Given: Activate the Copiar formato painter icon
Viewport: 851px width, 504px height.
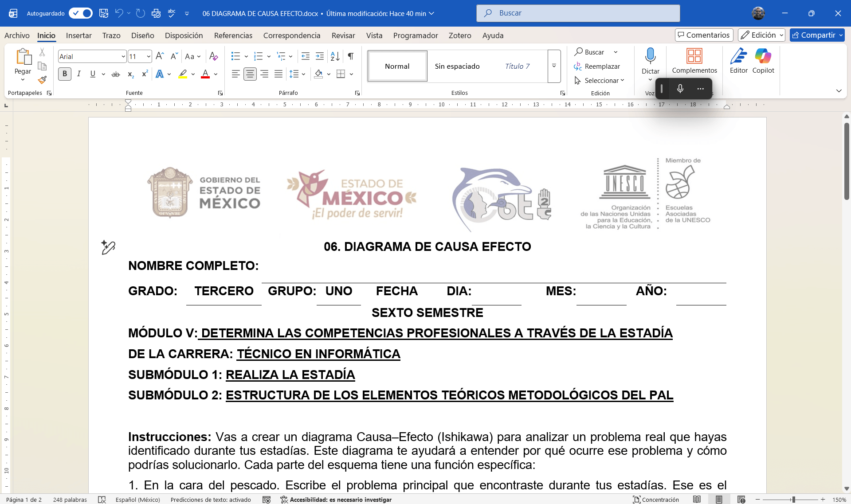Looking at the screenshot, I should pos(42,80).
